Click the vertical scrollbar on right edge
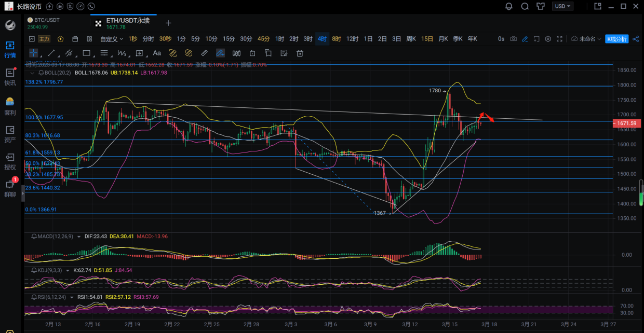Image resolution: width=644 pixels, height=333 pixels. coord(641,192)
